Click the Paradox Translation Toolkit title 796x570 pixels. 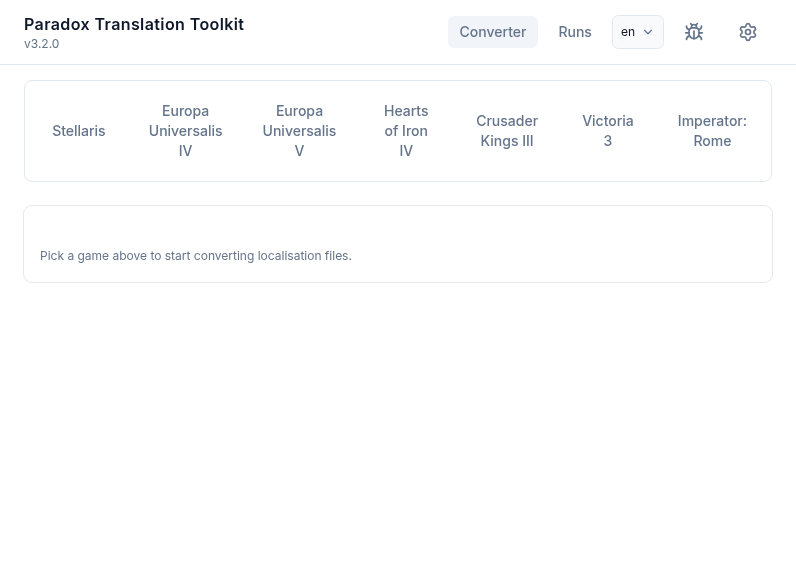(x=134, y=24)
